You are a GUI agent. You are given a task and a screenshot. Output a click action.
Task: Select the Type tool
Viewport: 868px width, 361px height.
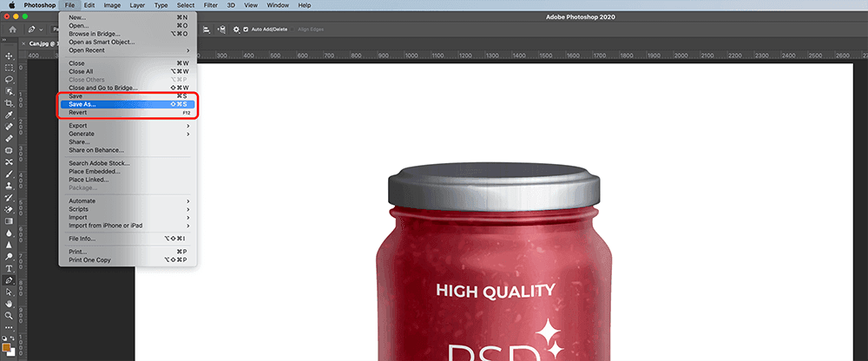click(9, 268)
